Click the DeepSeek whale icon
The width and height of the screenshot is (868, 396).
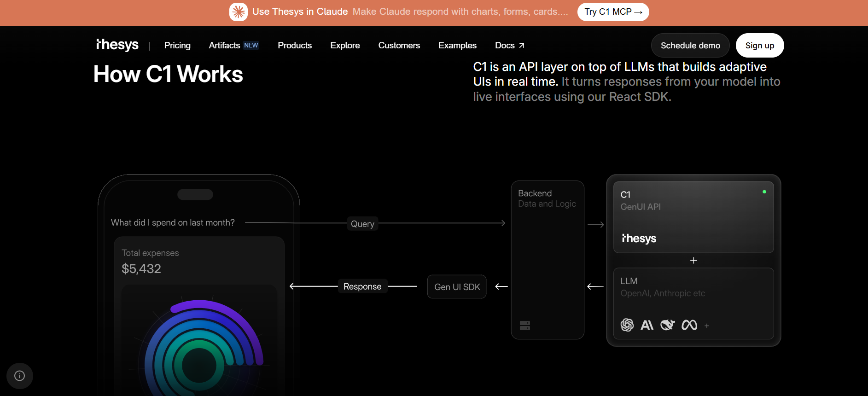tap(667, 325)
